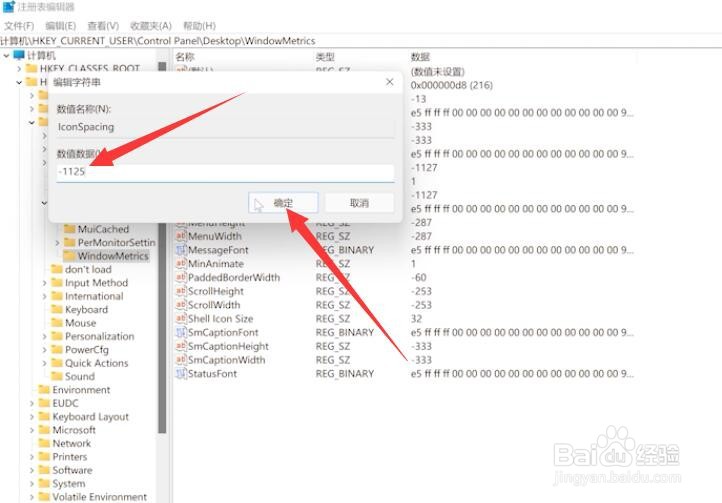Click the ScrollWidth string value icon
The width and height of the screenshot is (722, 503).
[x=181, y=304]
